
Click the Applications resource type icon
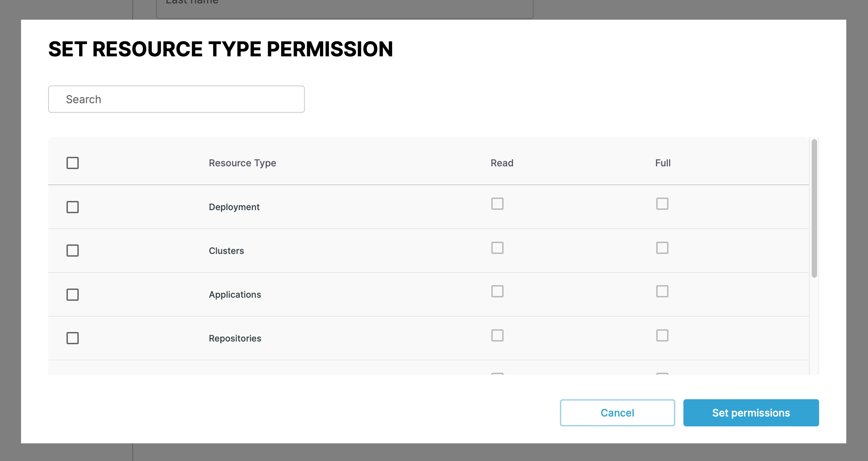tap(73, 295)
